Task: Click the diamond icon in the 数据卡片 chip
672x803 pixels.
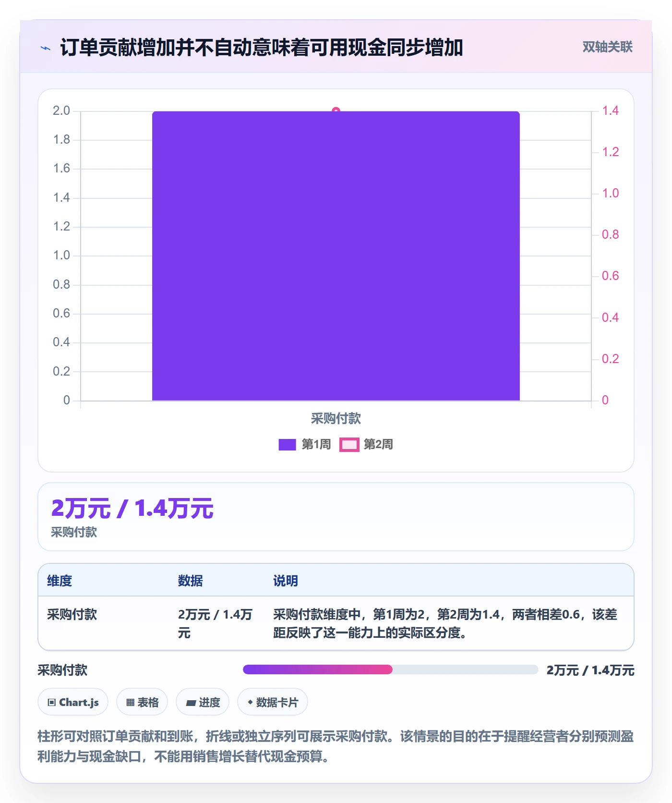Action: click(250, 702)
